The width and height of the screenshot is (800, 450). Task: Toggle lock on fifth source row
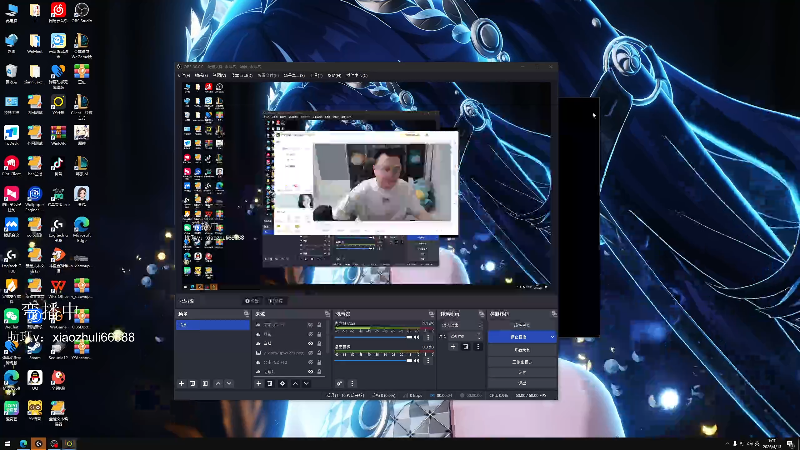coord(319,362)
